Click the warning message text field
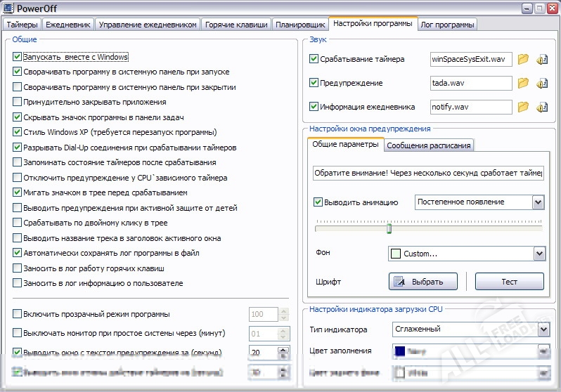 pyautogui.click(x=428, y=173)
